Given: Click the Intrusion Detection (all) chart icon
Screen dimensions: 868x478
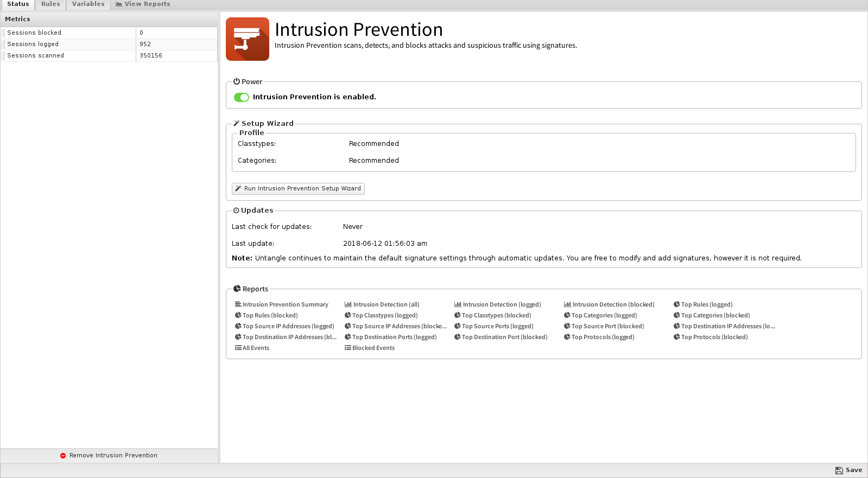Looking at the screenshot, I should point(348,304).
